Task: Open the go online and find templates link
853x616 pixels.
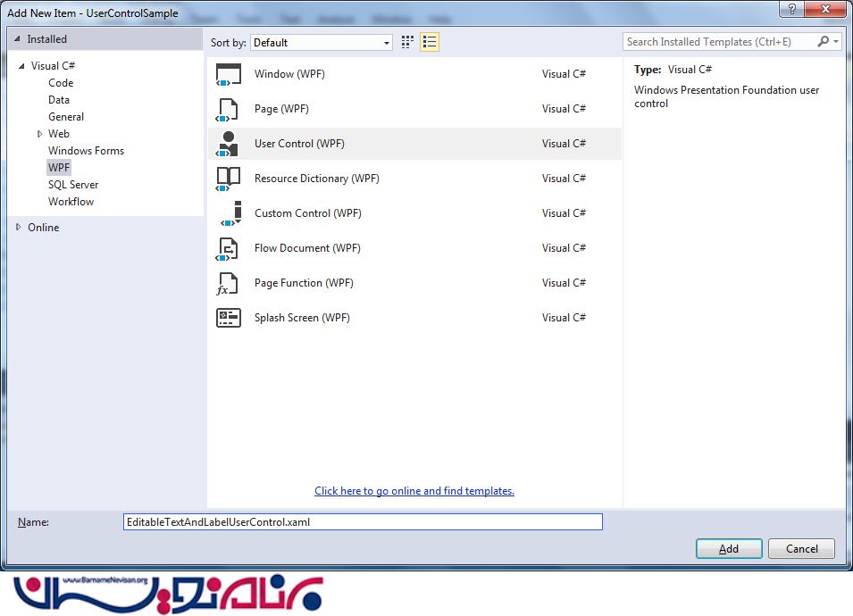Action: [414, 491]
